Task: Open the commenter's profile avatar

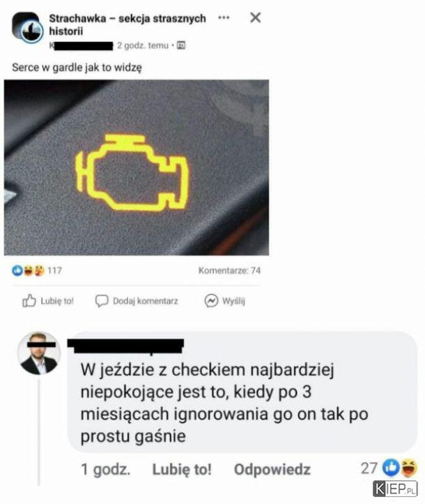Action: [x=39, y=353]
